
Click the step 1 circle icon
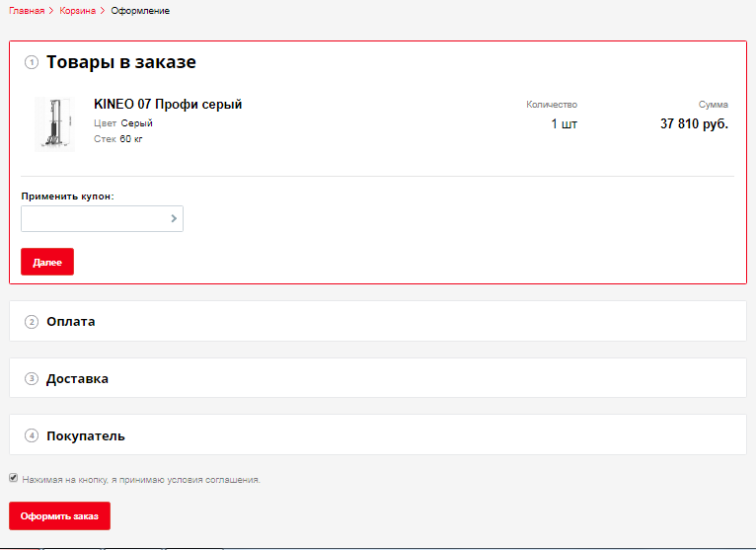(32, 62)
